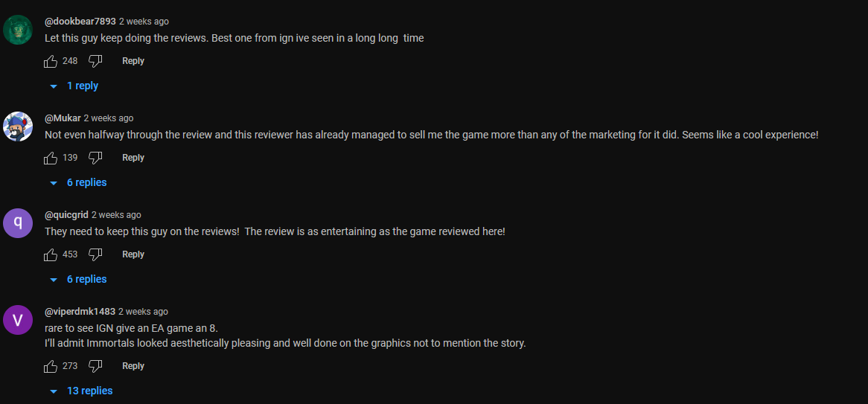Screen dimensions: 868x404
Task: Dislike @Mukar's comment
Action: pos(95,158)
